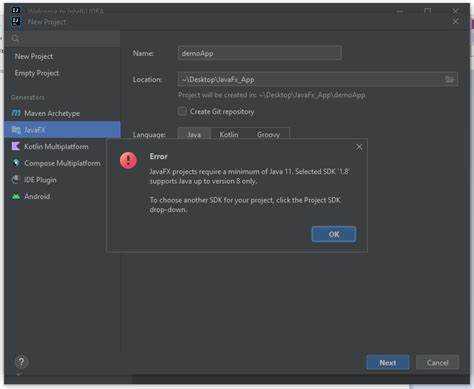This screenshot has width=474, height=389.
Task: Select Groovy language option
Action: 268,134
